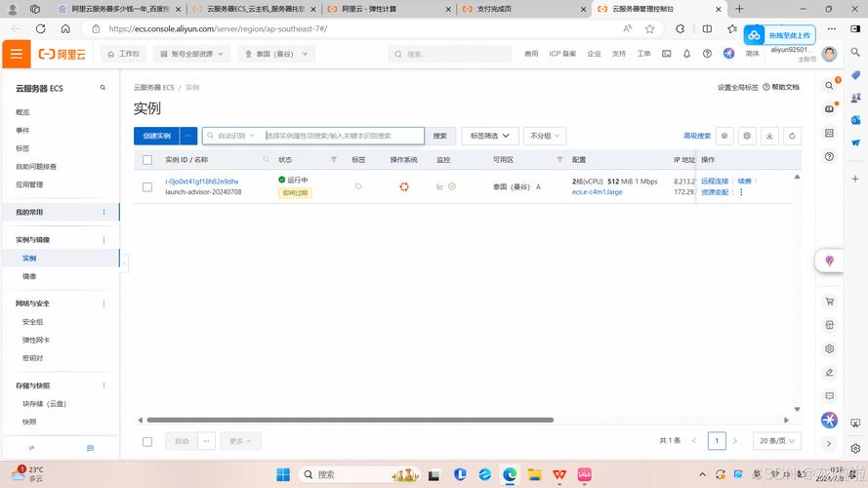Expand the 更多 batch actions menu
The image size is (868, 488).
[240, 441]
